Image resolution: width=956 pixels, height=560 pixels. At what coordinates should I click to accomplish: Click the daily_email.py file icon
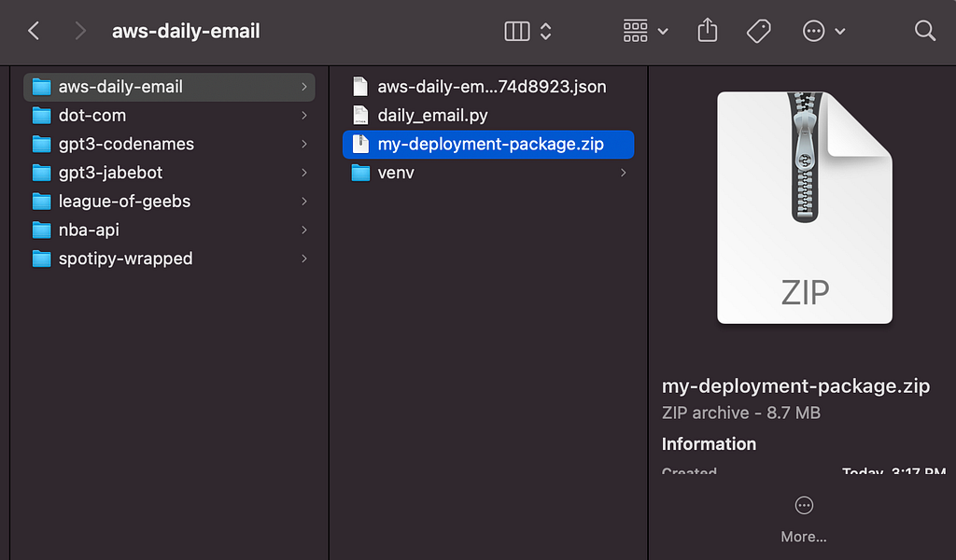(x=360, y=115)
